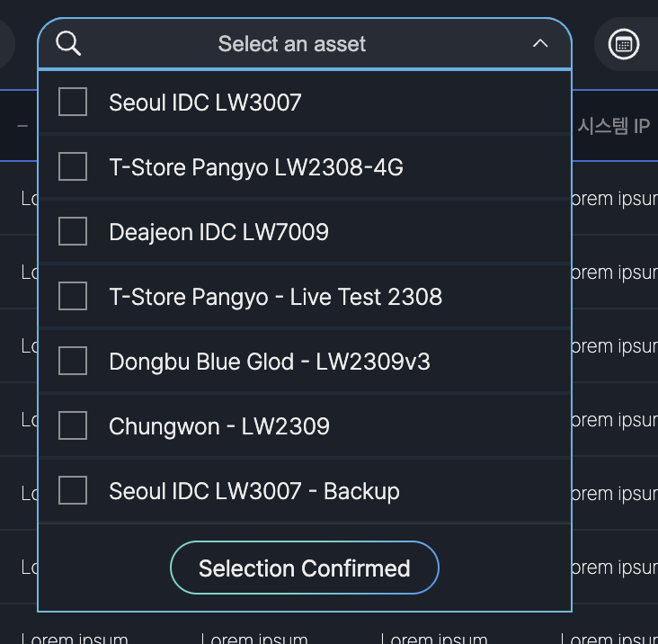Choose the 'Dongbu Blue Glod - LW2309v3' option text
658x644 pixels.
pyautogui.click(x=270, y=362)
